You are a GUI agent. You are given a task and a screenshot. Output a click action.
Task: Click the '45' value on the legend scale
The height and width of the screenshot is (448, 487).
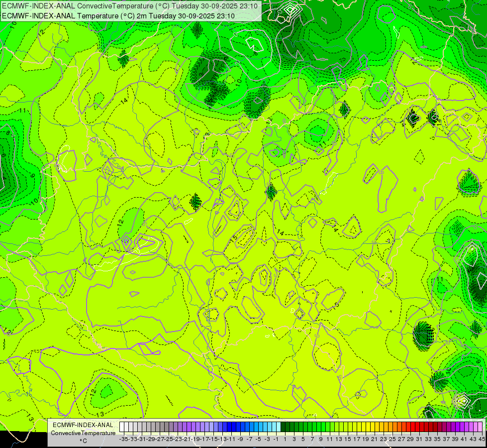(481, 439)
